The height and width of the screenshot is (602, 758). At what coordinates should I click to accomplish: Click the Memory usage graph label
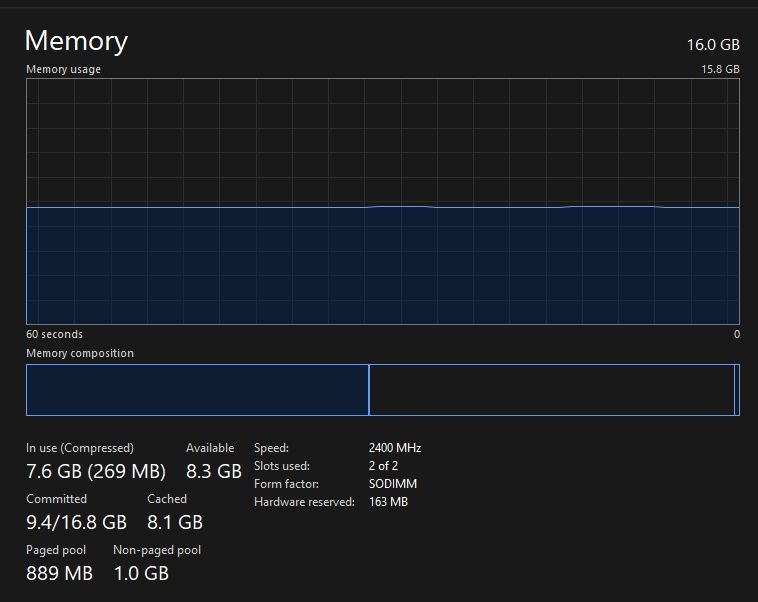[x=63, y=69]
